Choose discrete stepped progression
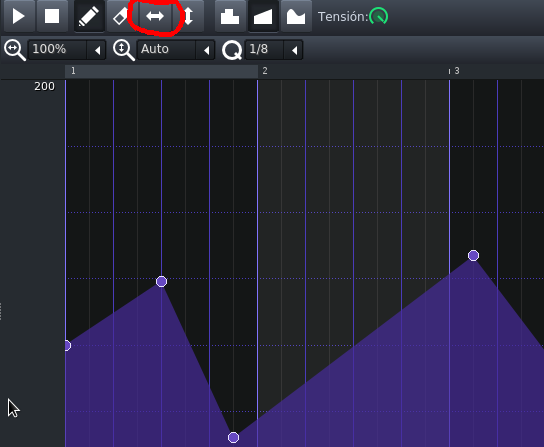The width and height of the screenshot is (544, 447). [230, 16]
